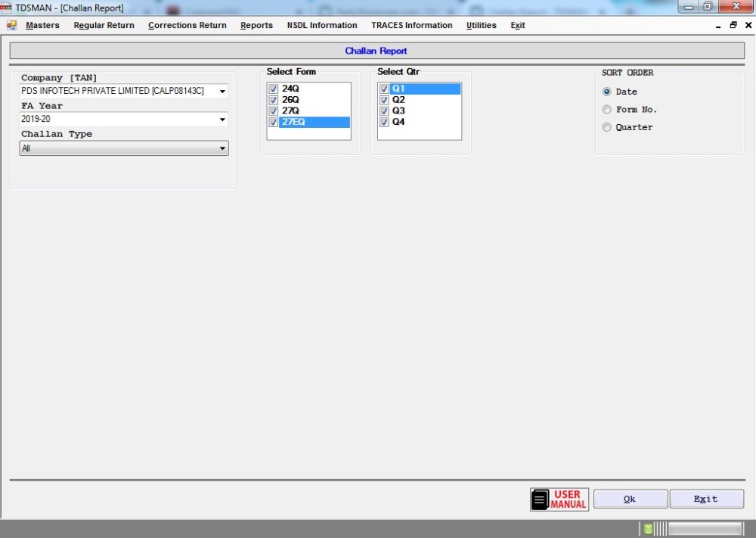
Task: Open the Regular Return menu
Action: [104, 25]
